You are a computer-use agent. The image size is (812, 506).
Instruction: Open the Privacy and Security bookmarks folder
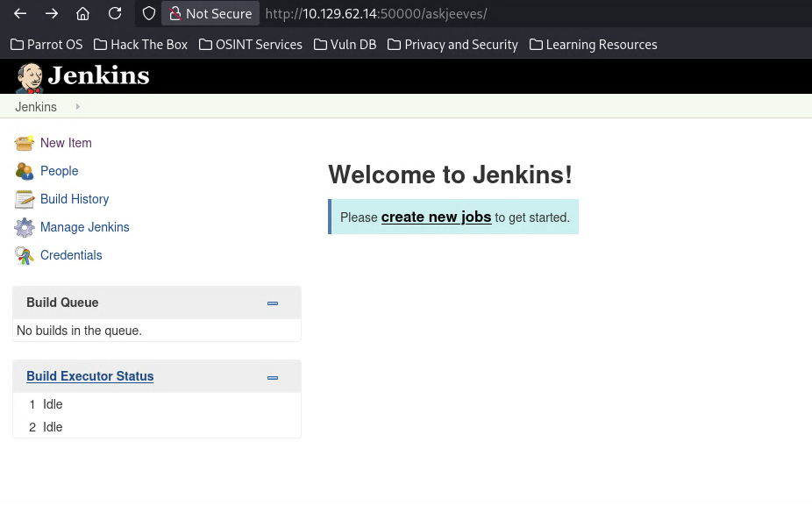pos(452,45)
